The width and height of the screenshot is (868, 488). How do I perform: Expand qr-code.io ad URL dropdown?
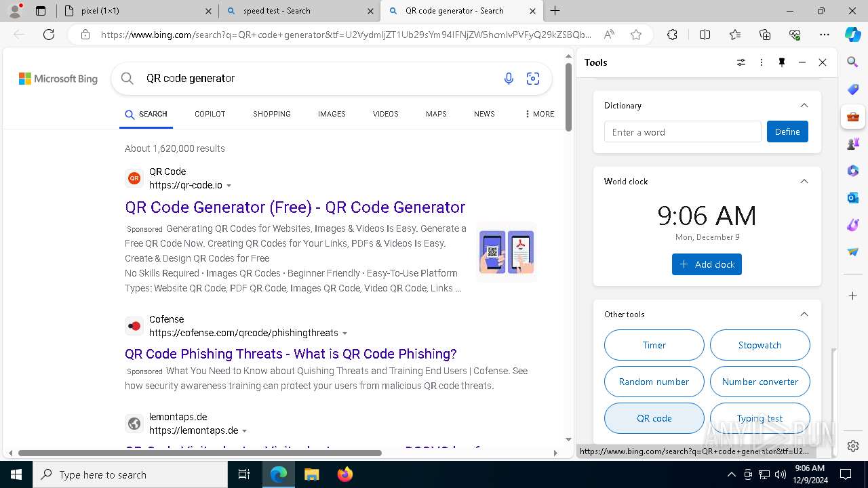click(229, 186)
